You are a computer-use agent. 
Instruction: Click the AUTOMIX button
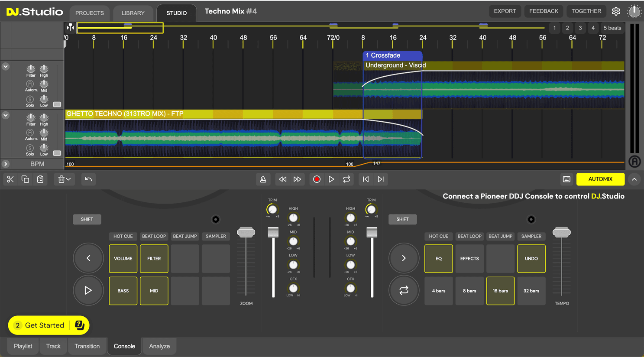pyautogui.click(x=600, y=179)
